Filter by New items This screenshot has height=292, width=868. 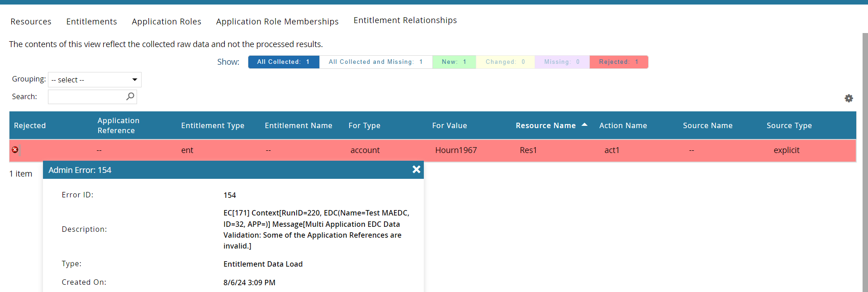pyautogui.click(x=454, y=62)
